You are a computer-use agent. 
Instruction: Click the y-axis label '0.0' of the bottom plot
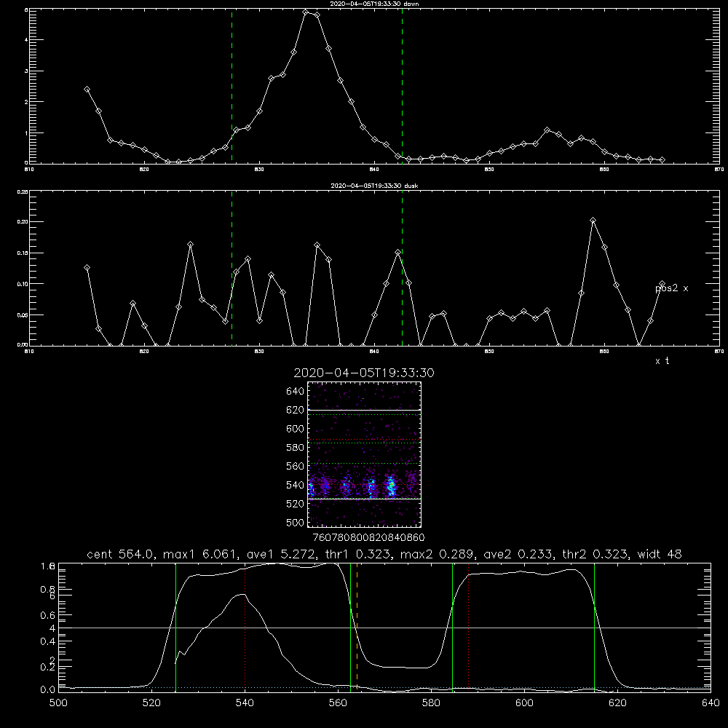(x=48, y=689)
